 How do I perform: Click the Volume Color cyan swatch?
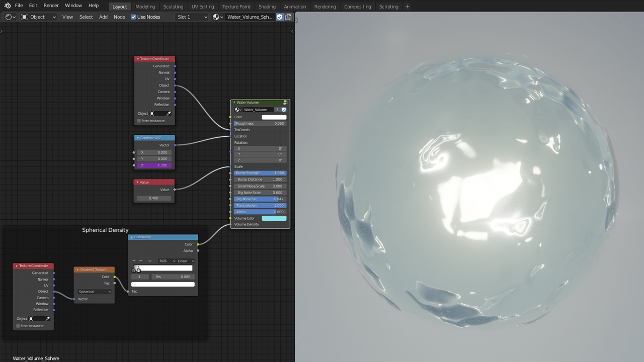pyautogui.click(x=274, y=218)
